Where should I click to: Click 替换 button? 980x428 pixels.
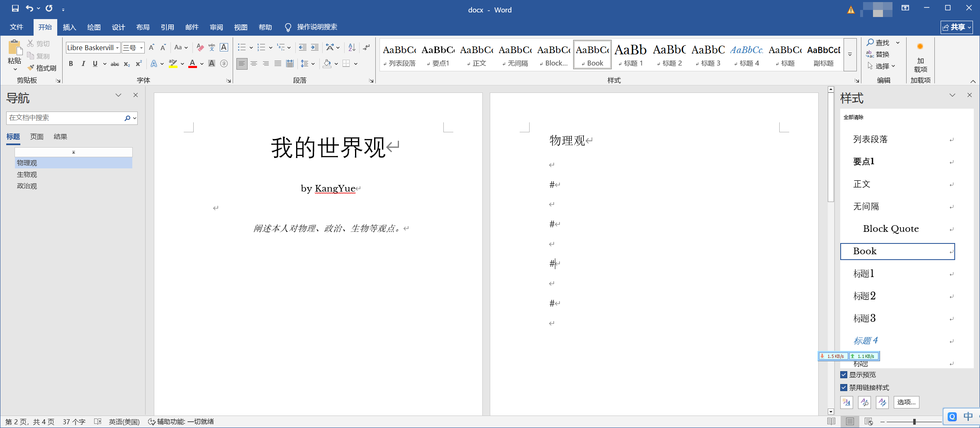point(878,54)
